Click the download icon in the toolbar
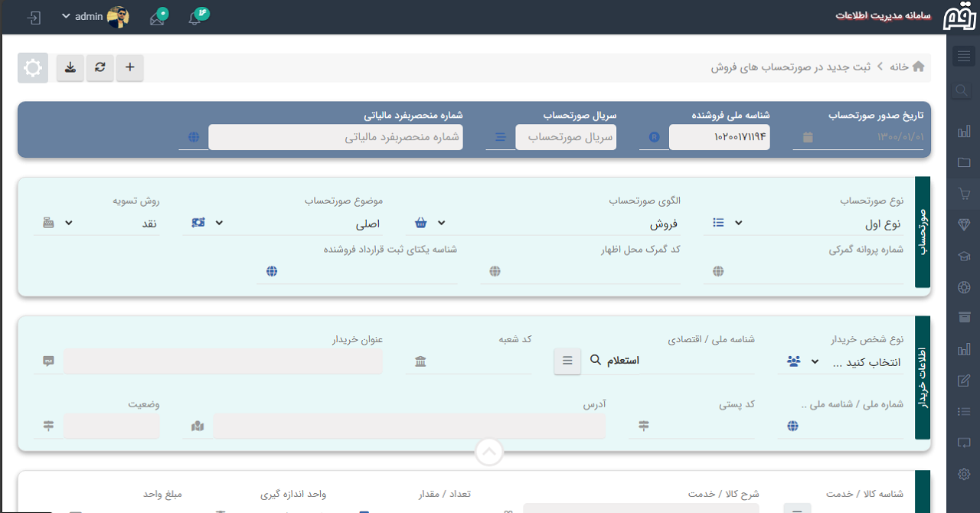 [x=70, y=67]
